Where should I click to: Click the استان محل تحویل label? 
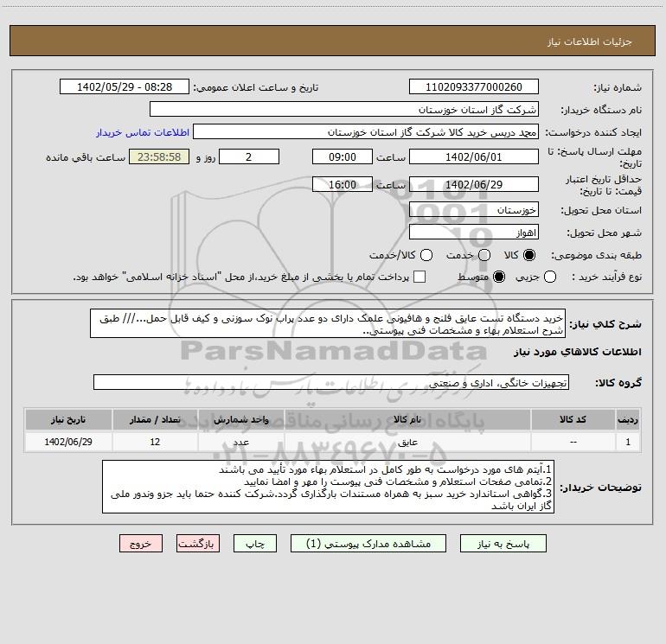coord(601,211)
